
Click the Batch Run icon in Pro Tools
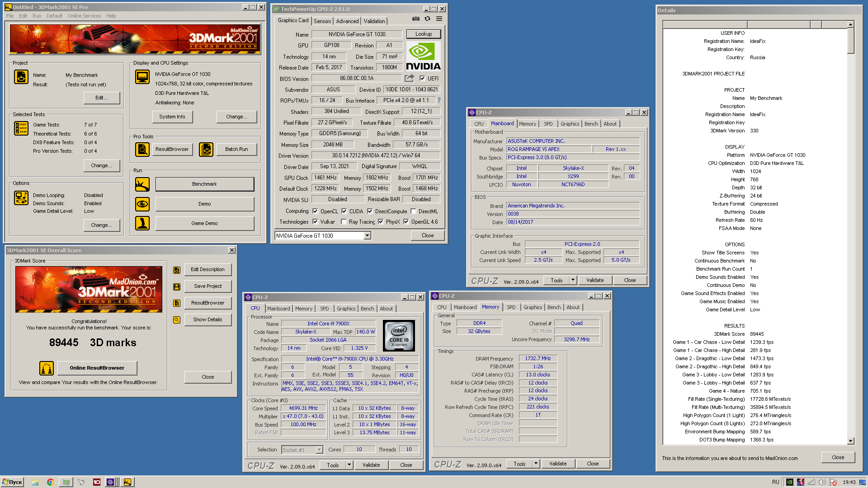point(206,149)
